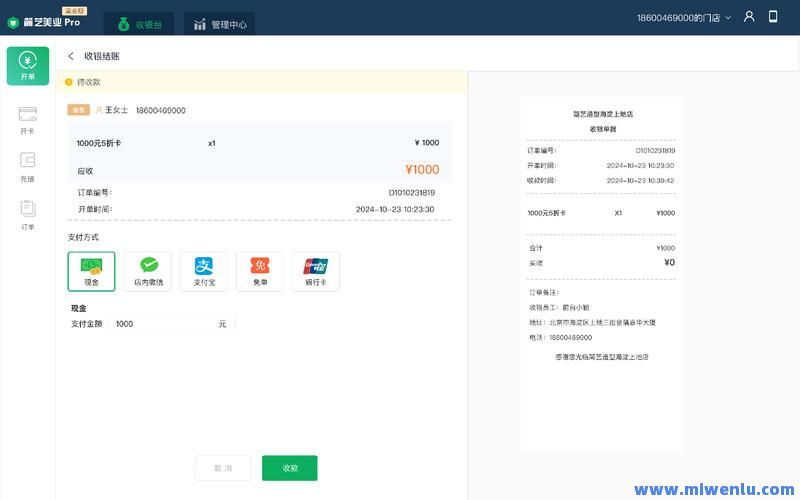Open the 充值 recharge sidebar icon

pos(28,166)
